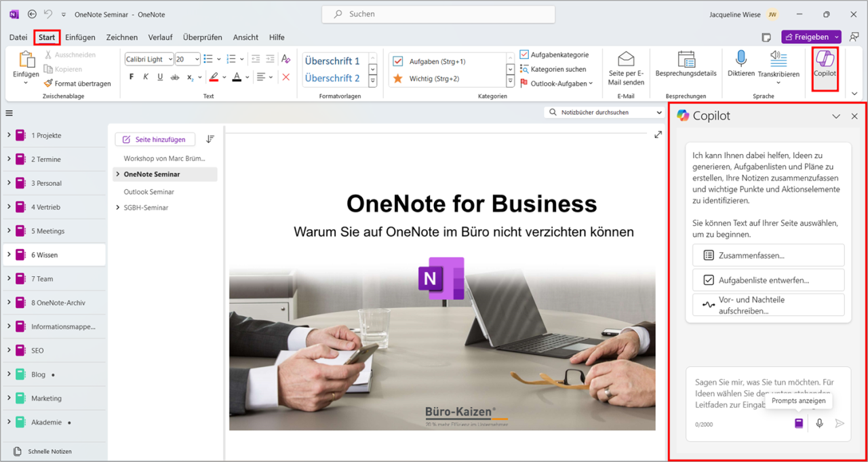868x462 pixels.
Task: Switch to the Einfügen ribbon tab
Action: pyautogui.click(x=80, y=37)
